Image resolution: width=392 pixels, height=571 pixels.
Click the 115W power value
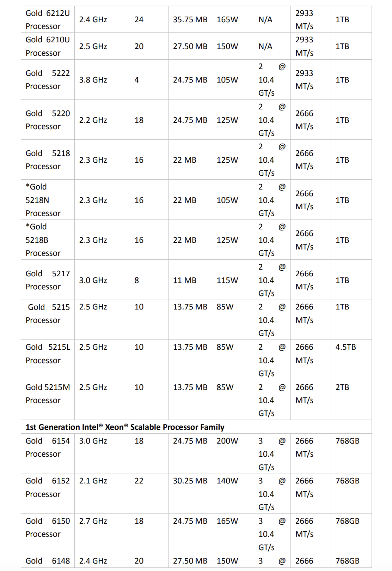pos(227,281)
